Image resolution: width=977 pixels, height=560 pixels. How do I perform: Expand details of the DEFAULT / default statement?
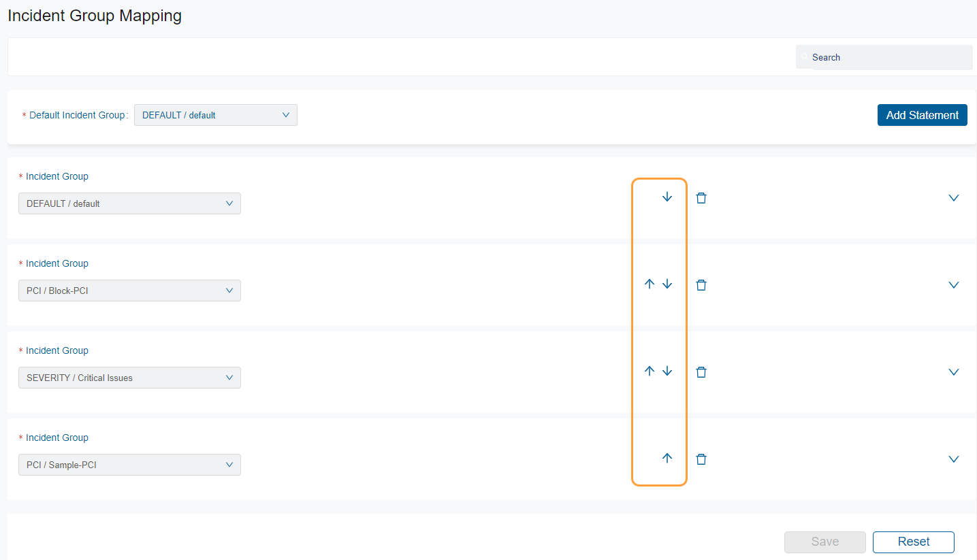953,197
